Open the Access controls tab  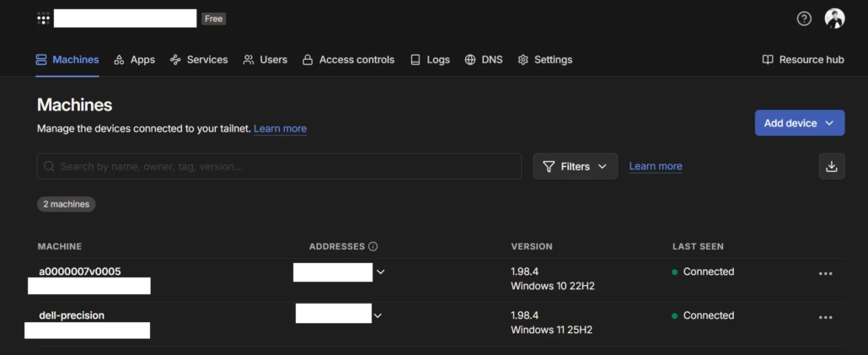click(x=348, y=60)
